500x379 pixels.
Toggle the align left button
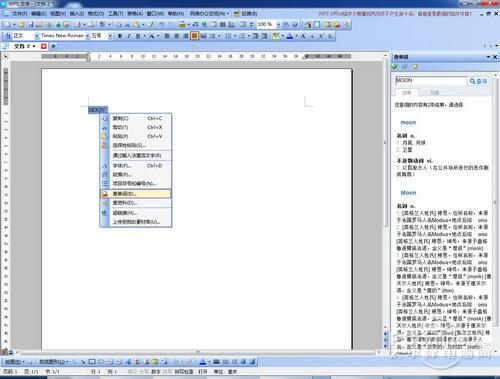point(167,36)
